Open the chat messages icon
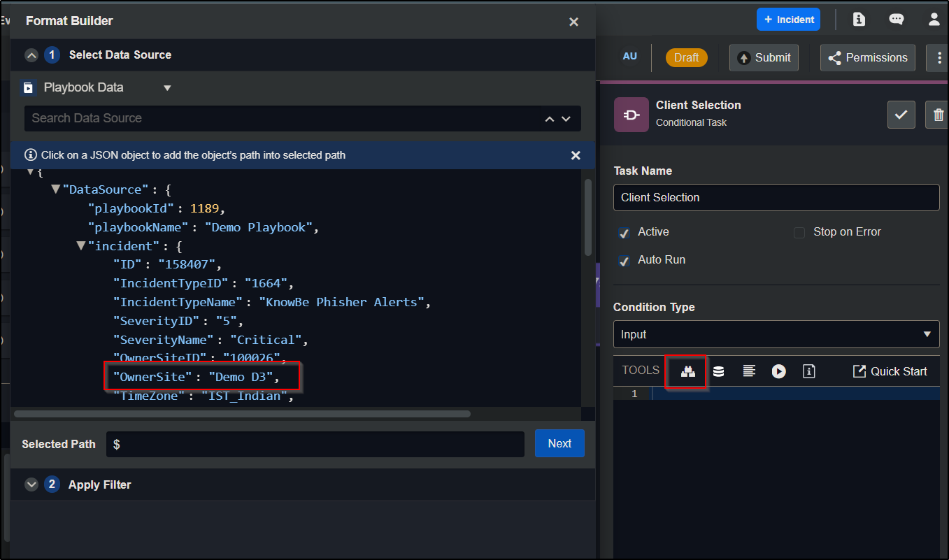Viewport: 949px width, 560px height. [x=897, y=20]
